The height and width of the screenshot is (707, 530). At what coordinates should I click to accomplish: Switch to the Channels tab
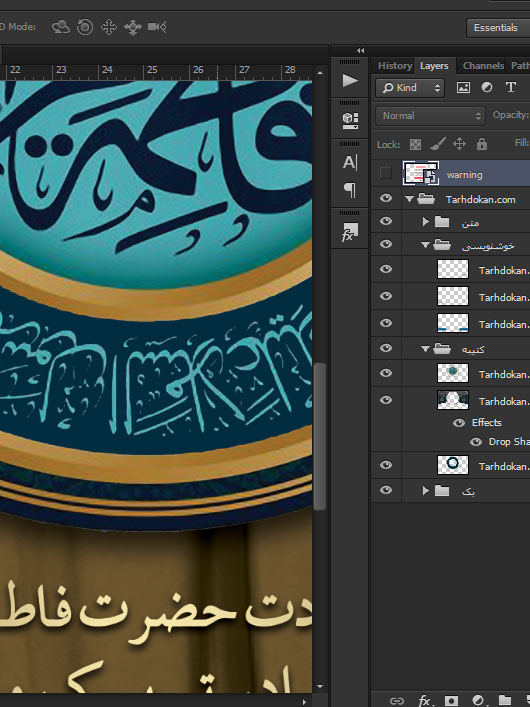(x=483, y=66)
